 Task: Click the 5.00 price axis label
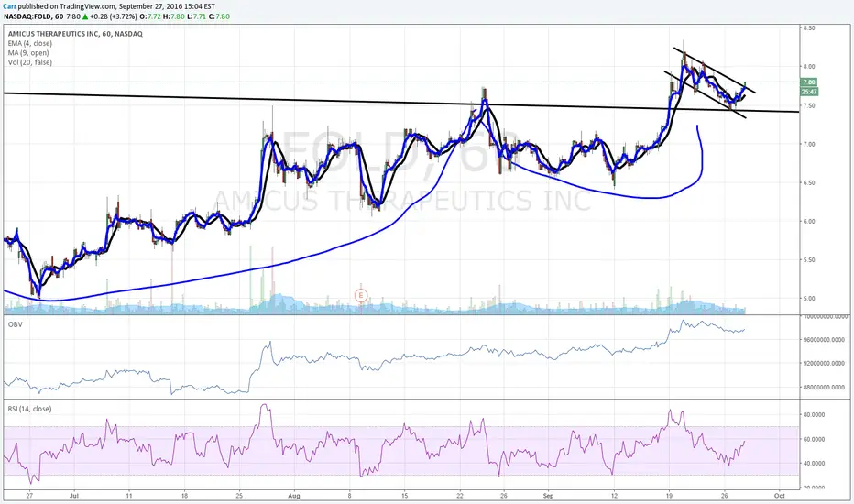tap(809, 299)
